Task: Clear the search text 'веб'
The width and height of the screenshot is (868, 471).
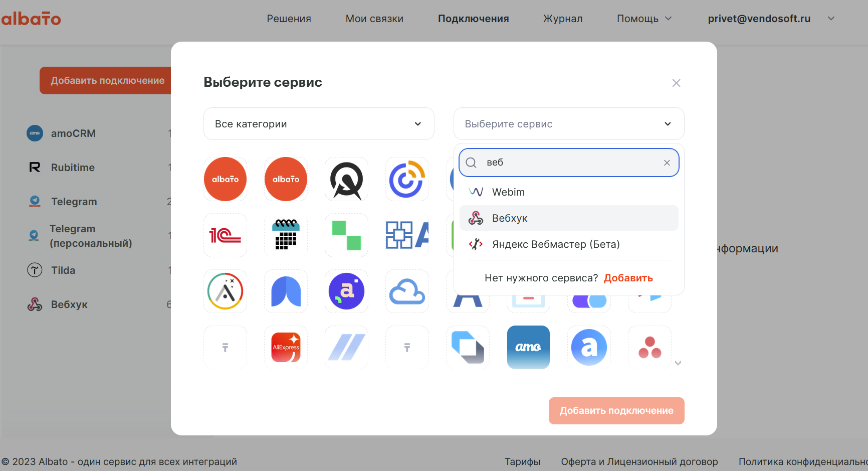Action: tap(667, 163)
